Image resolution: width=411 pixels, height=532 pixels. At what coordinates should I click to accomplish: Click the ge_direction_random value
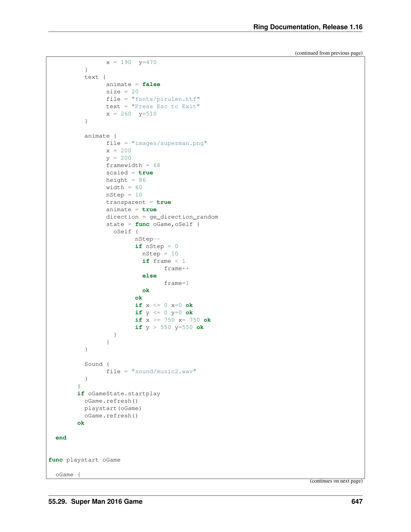(184, 217)
